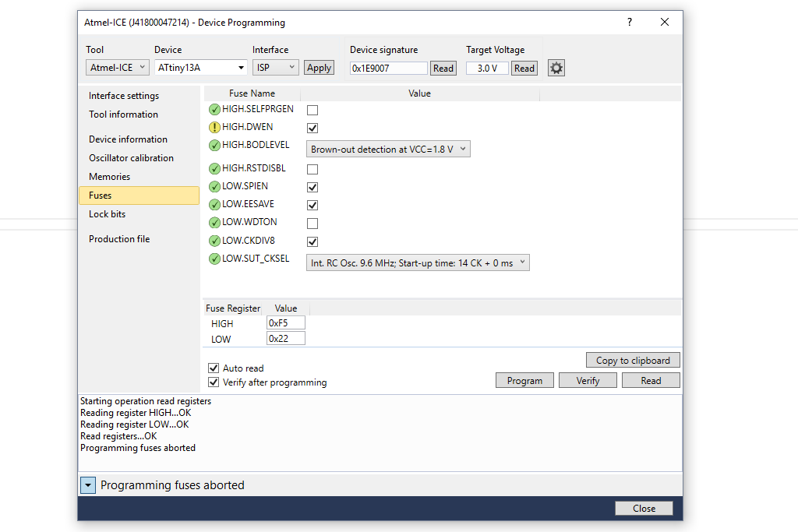Uncheck the LOW.CKDIV8 fuse checkbox
This screenshot has height=532, width=798.
(x=312, y=241)
